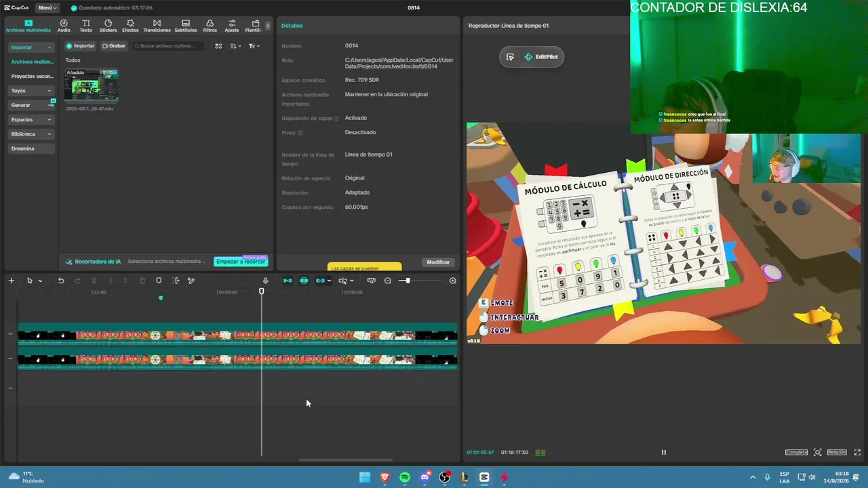
Task: Click the teal marker on the timeline ruler
Action: (161, 298)
